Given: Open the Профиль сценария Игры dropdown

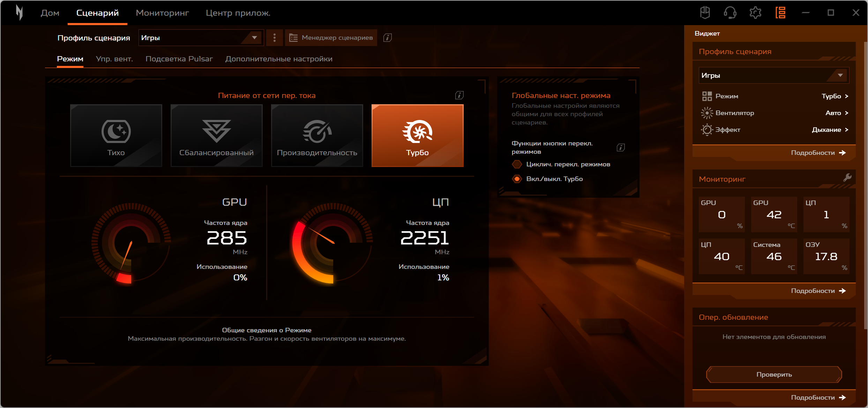Looking at the screenshot, I should (201, 38).
